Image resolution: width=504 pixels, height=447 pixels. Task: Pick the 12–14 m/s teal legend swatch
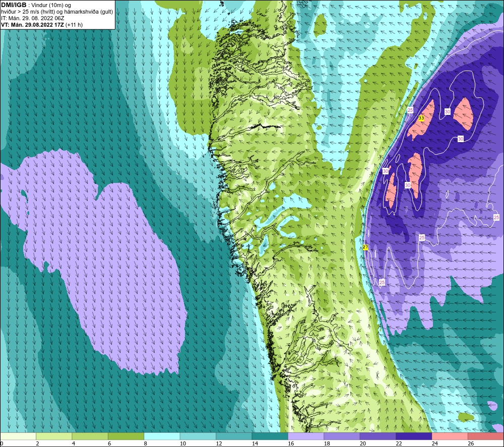[x=234, y=436]
